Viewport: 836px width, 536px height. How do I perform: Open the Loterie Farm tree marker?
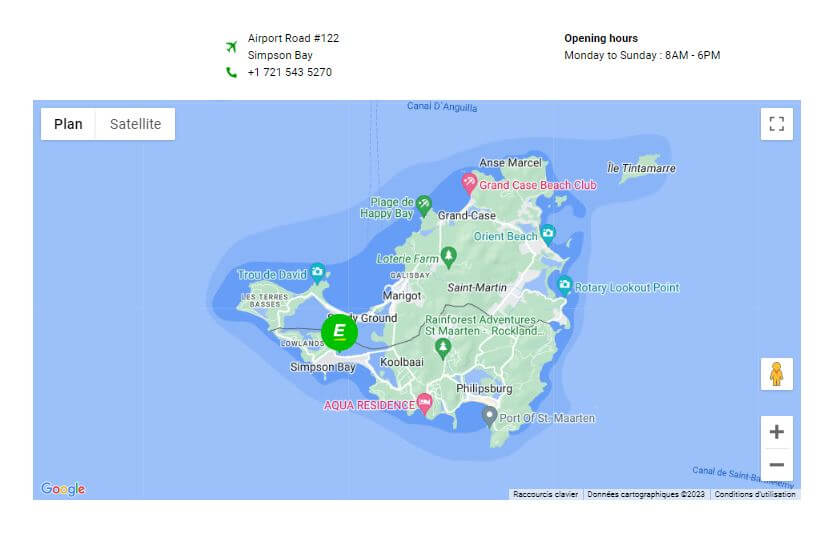tap(448, 257)
